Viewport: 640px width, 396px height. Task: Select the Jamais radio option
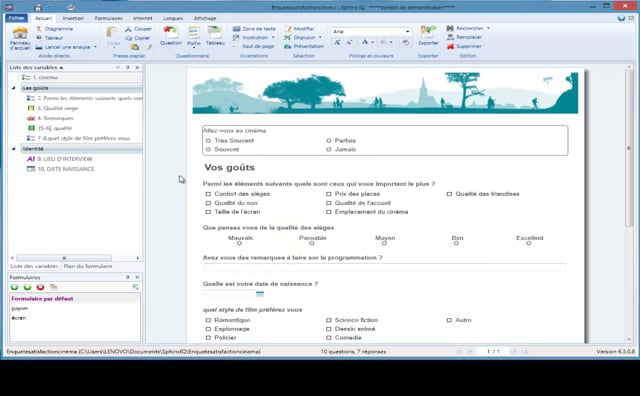tap(329, 150)
